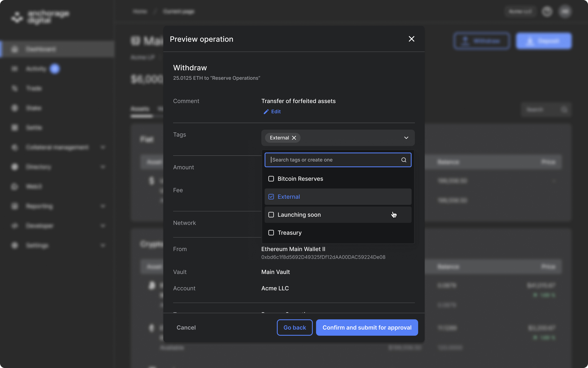Viewport: 588px width, 368px height.
Task: Click the Cancel button
Action: tap(186, 328)
